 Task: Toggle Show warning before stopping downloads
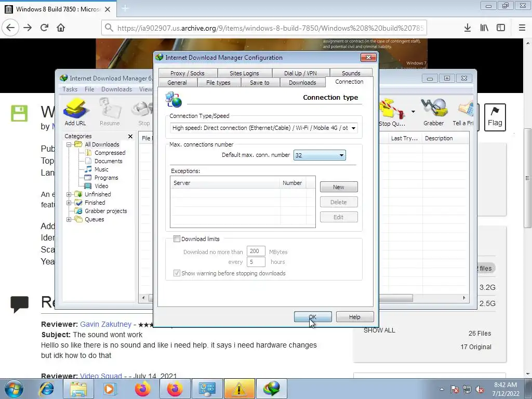[x=177, y=273]
